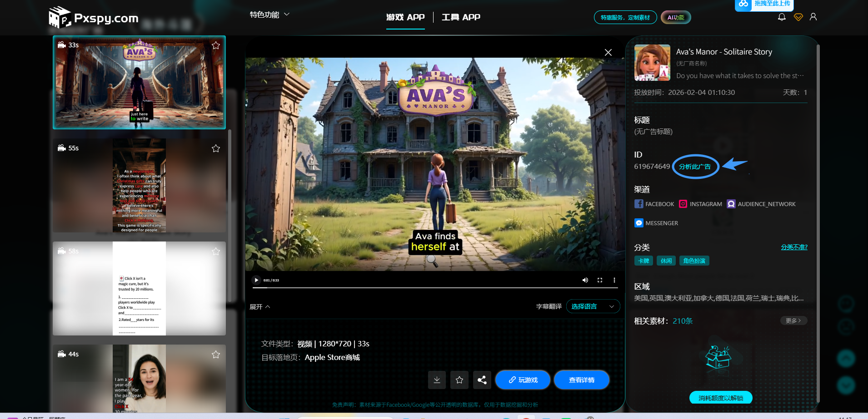The height and width of the screenshot is (419, 868).
Task: Click the app title Ava's Manor - Solitaire Story
Action: coord(724,52)
